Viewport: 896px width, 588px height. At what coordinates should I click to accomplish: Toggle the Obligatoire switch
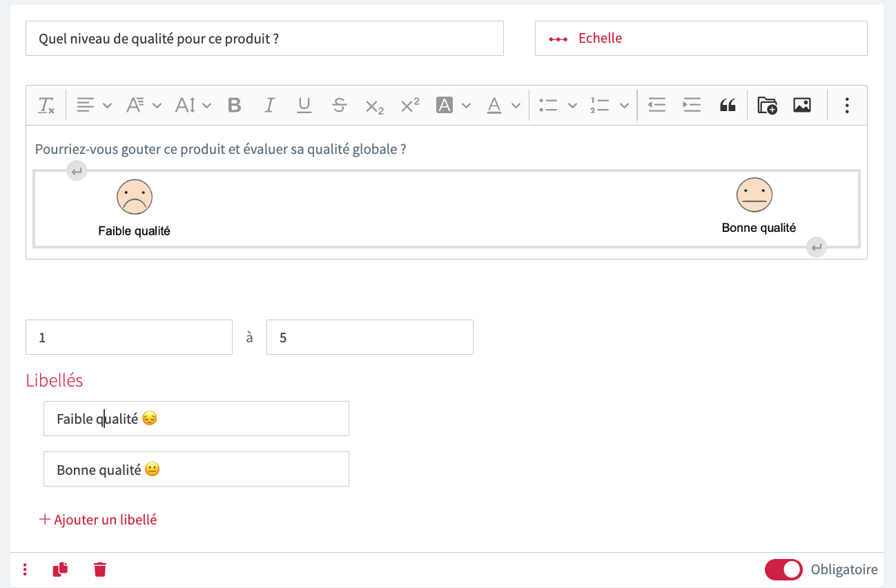[783, 569]
